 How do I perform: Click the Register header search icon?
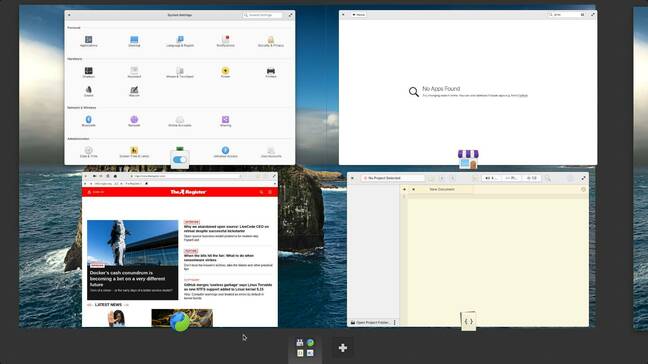tap(261, 192)
